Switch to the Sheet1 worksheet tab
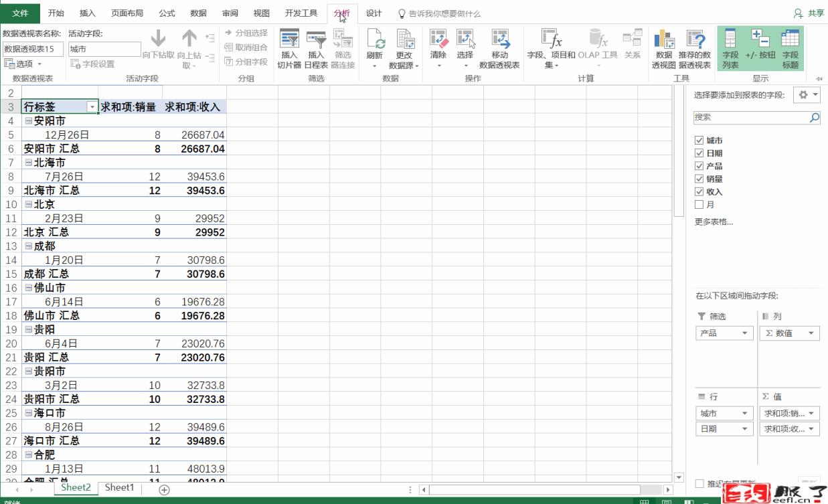 tap(119, 488)
